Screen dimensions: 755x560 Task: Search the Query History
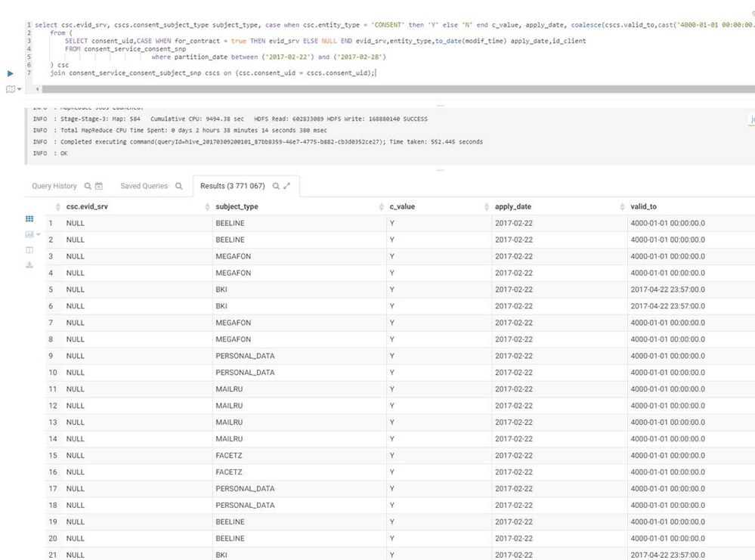(88, 186)
